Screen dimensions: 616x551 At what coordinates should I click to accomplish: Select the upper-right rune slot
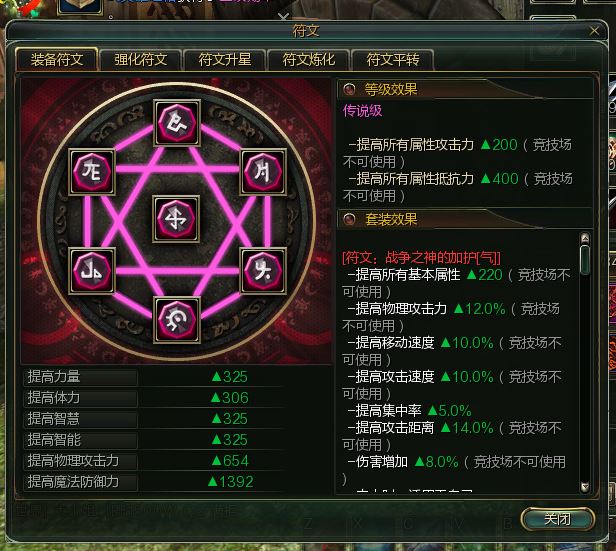[x=263, y=172]
